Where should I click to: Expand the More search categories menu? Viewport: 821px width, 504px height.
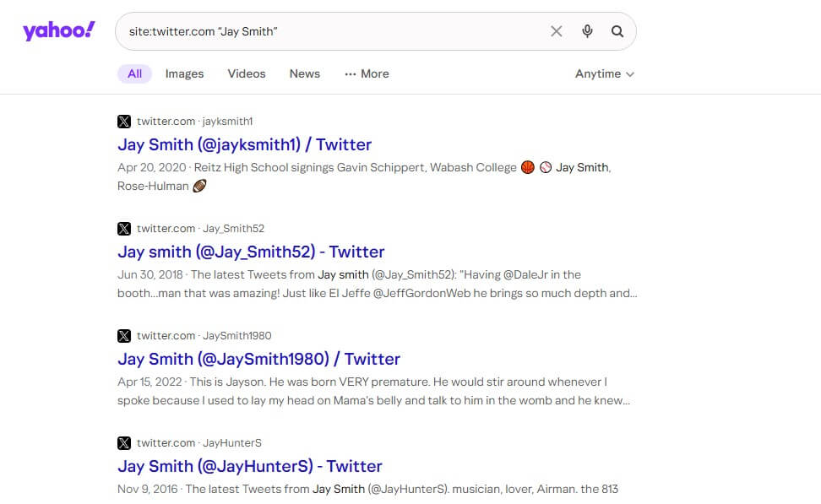tap(367, 73)
